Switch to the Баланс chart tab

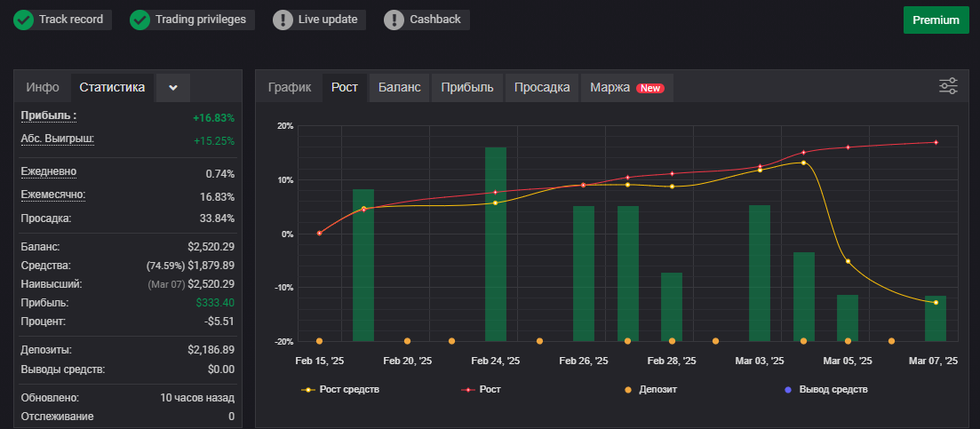point(400,87)
